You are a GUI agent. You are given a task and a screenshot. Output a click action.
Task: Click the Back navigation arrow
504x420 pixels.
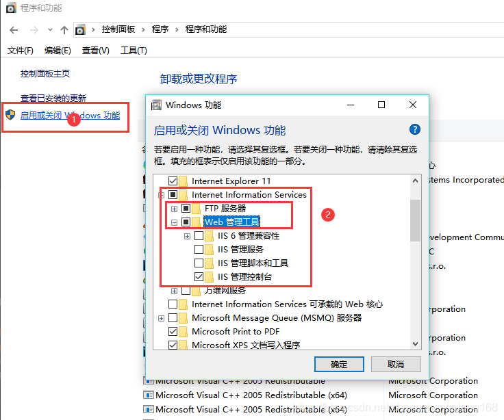pos(14,30)
